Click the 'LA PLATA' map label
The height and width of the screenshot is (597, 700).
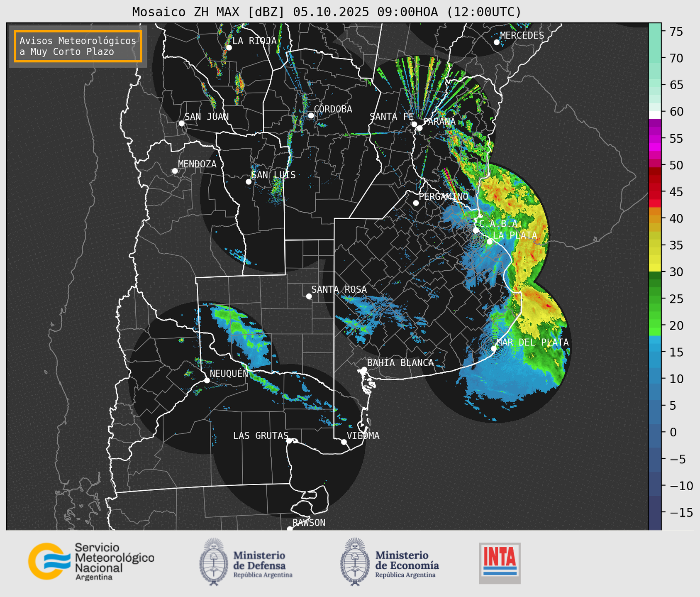click(x=515, y=235)
